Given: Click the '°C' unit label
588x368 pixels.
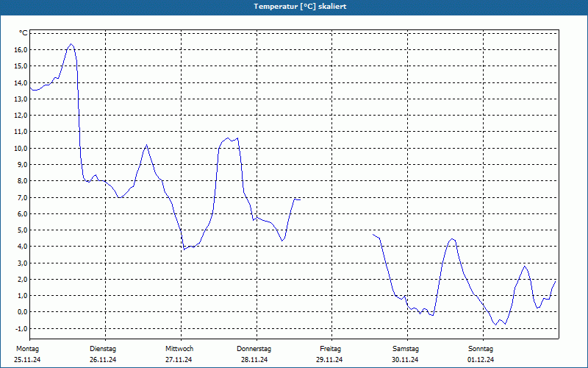Looking at the screenshot, I should pos(24,33).
